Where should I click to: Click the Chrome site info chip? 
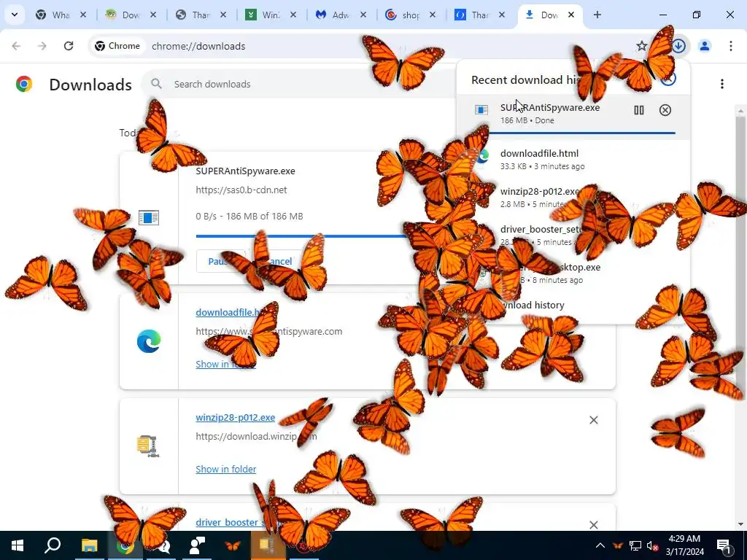(117, 46)
